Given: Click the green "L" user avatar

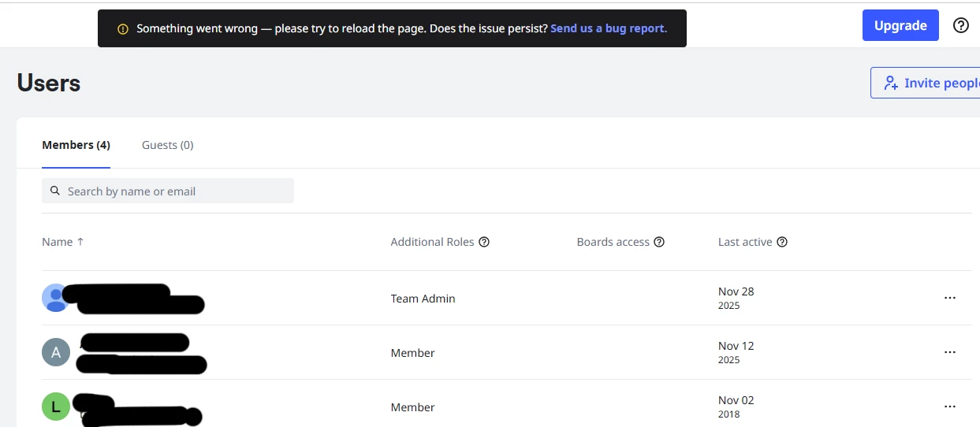Looking at the screenshot, I should [x=56, y=407].
